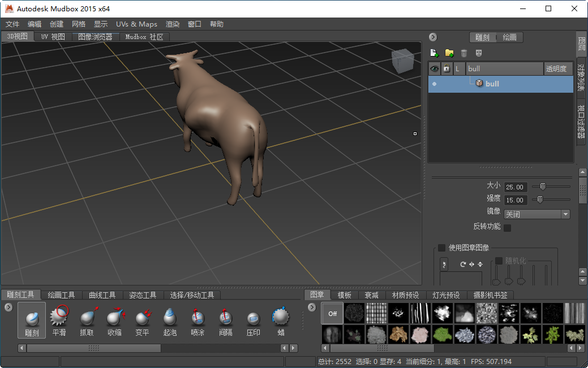Click the Mudbox logo in title bar
This screenshot has height=368, width=588.
point(9,8)
